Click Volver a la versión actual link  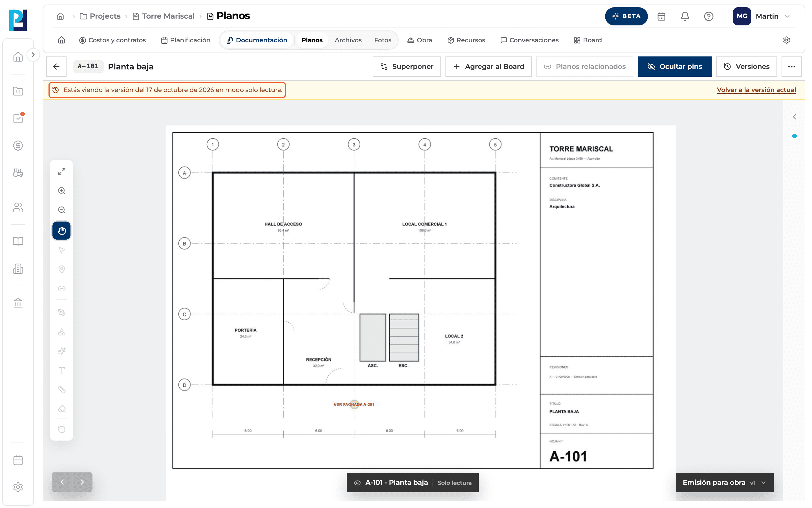(x=756, y=90)
